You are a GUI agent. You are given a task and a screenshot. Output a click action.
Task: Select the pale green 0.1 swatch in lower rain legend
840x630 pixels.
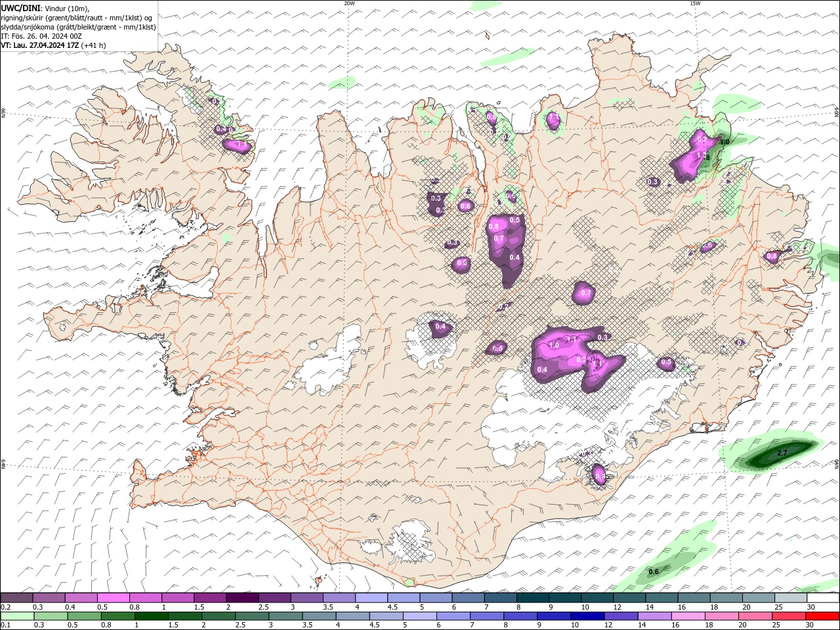[x=18, y=616]
